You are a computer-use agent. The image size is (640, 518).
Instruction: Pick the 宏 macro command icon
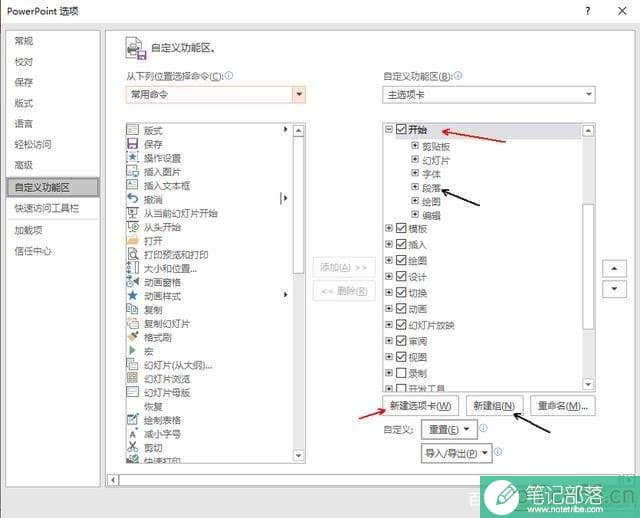pyautogui.click(x=132, y=351)
